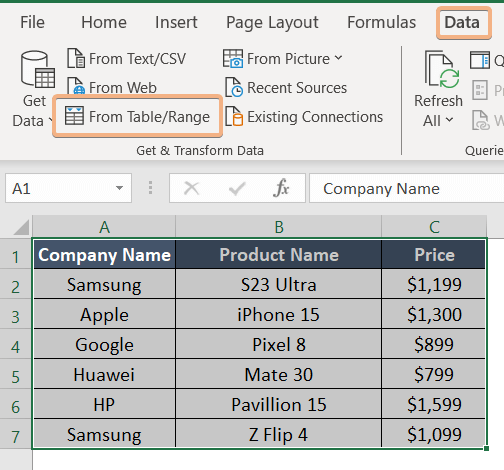Select the Samsung cell in row 2
Viewport: 504px width, 470px height.
(104, 284)
